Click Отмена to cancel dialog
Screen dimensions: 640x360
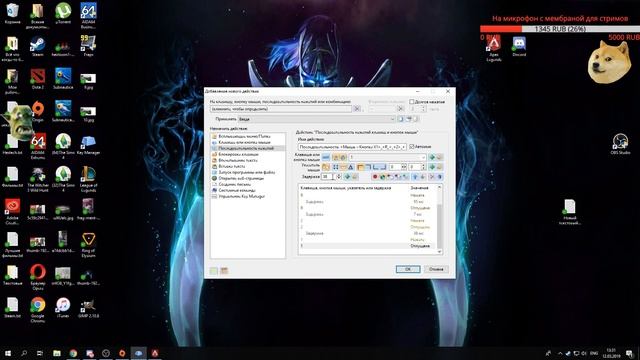[436, 269]
